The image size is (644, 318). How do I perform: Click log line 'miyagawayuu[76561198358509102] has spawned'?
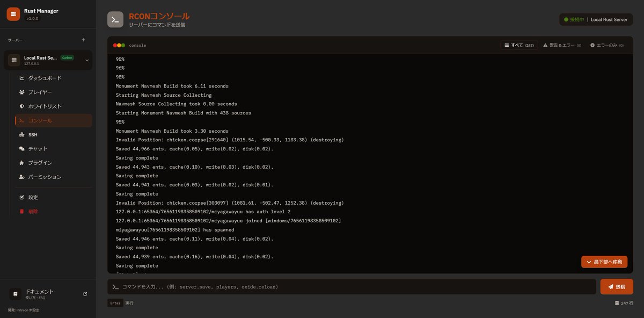point(175,229)
